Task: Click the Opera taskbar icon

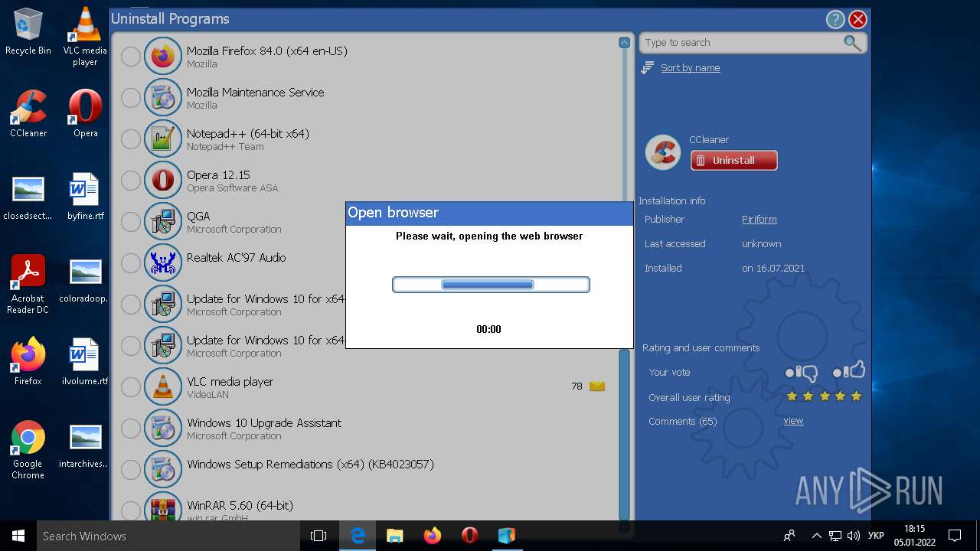Action: click(470, 536)
